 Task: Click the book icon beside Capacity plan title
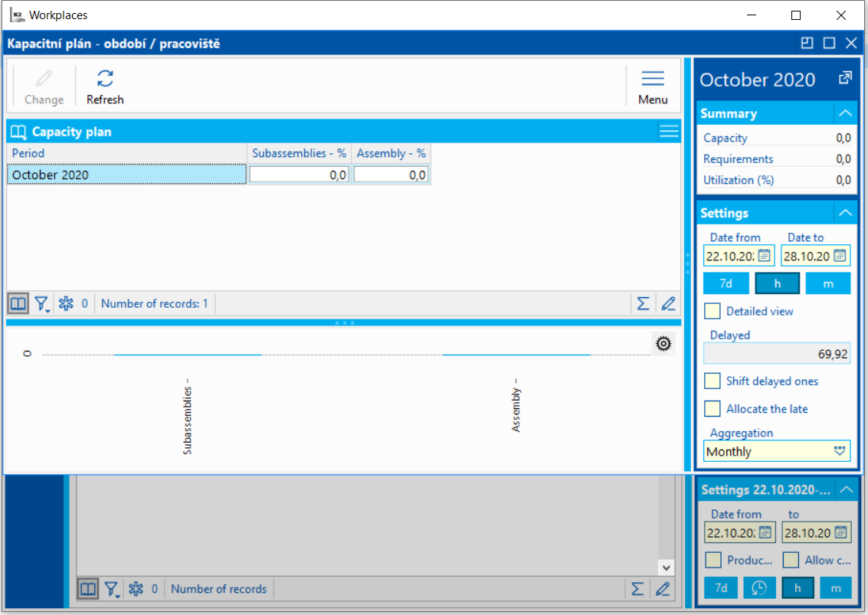tap(18, 132)
